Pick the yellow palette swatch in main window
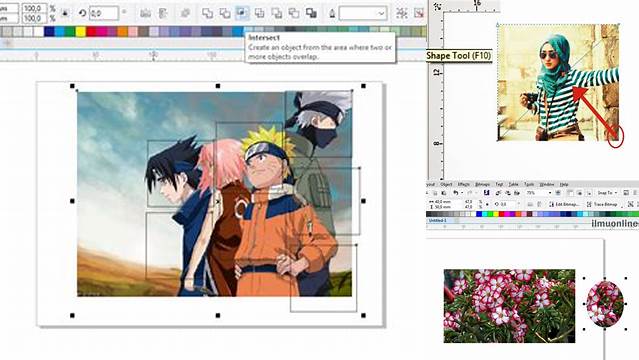This screenshot has height=360, width=639. point(81,31)
